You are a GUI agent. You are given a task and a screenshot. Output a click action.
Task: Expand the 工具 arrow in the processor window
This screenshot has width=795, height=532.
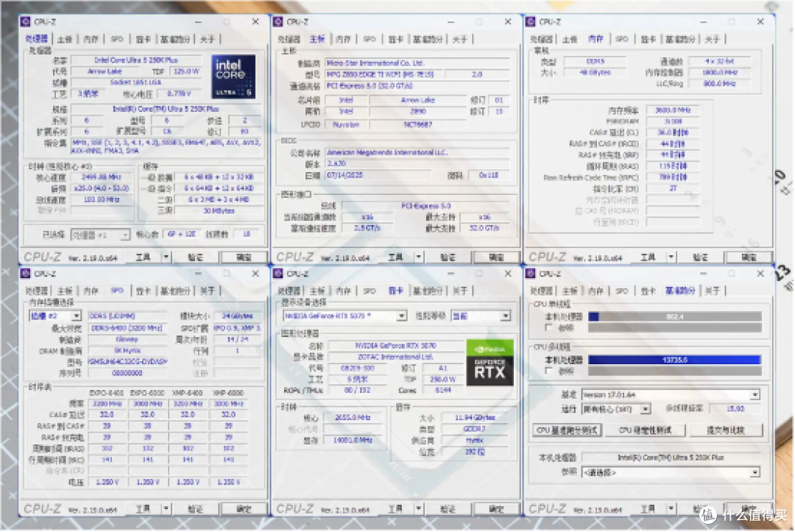pyautogui.click(x=166, y=258)
